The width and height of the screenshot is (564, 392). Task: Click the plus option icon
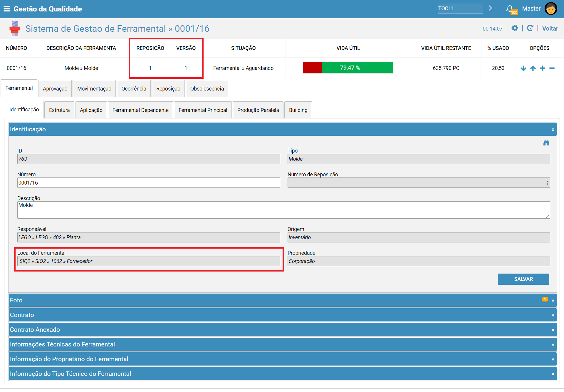(543, 68)
